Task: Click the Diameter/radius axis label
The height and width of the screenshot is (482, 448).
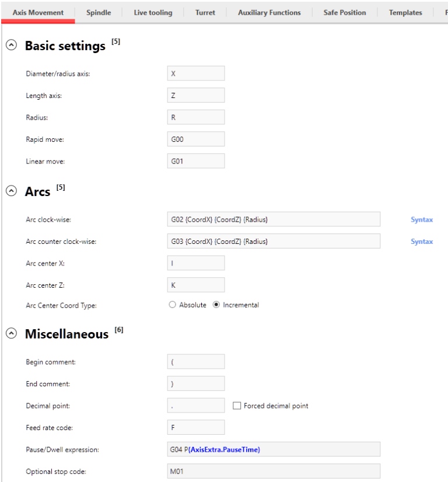Action: click(x=58, y=74)
